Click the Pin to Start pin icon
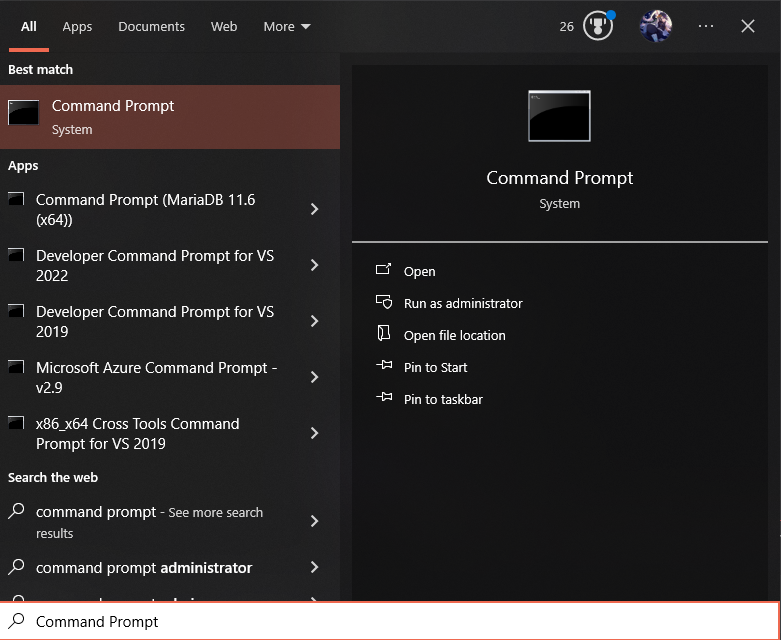Image resolution: width=781 pixels, height=640 pixels. pyautogui.click(x=383, y=367)
